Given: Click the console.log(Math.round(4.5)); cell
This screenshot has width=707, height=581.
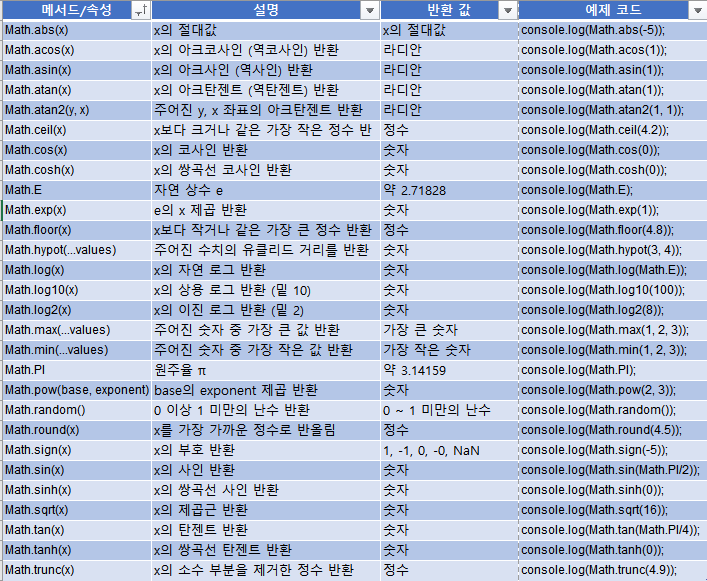Looking at the screenshot, I should coord(613,430).
